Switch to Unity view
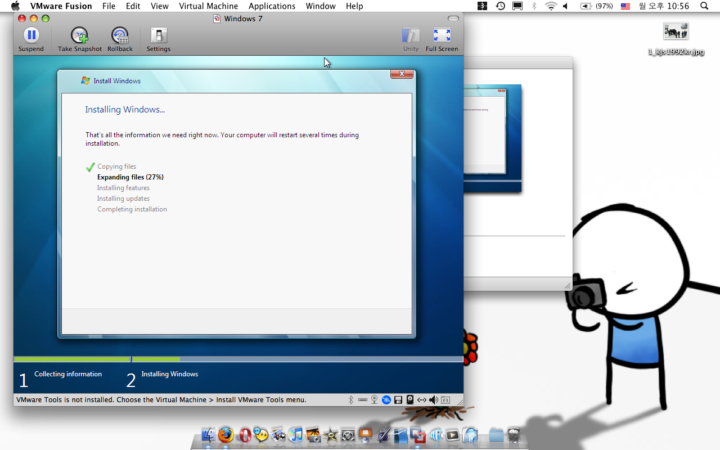Viewport: 720px width, 450px height. click(411, 39)
